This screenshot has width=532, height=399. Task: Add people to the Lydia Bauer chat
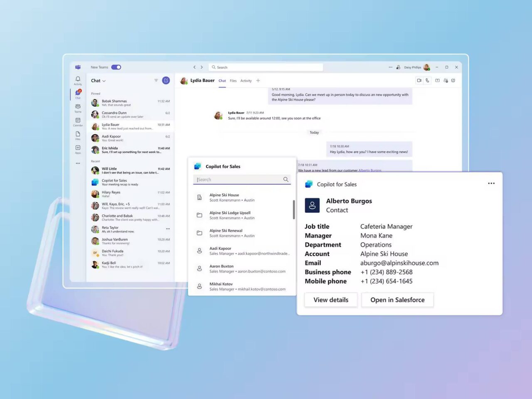tap(446, 80)
